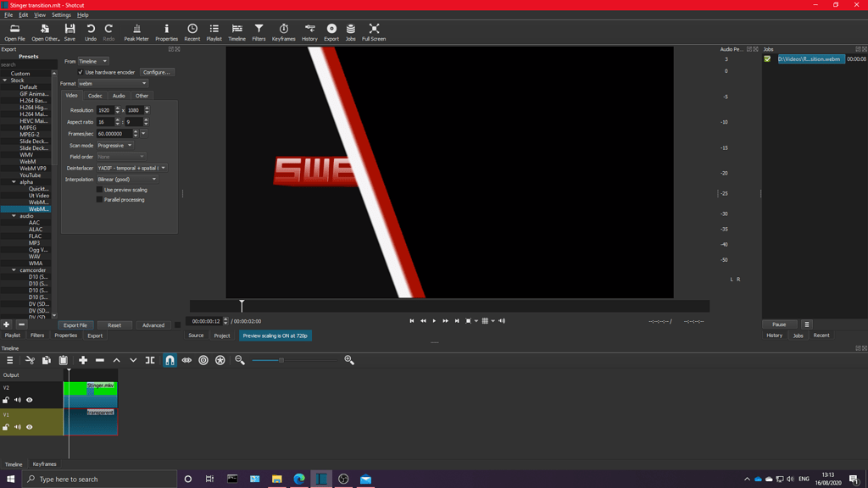Open the File menu
Screen dimensions: 868x488
(8, 15)
